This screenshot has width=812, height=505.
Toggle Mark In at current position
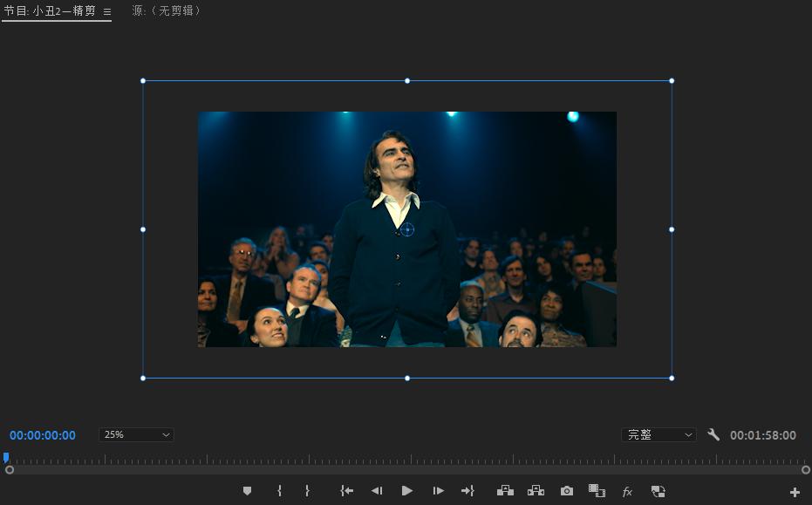[x=279, y=490]
